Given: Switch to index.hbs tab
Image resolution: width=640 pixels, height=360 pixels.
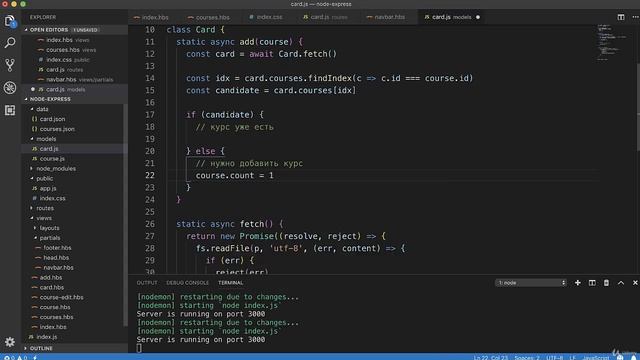Looking at the screenshot, I should [x=151, y=17].
